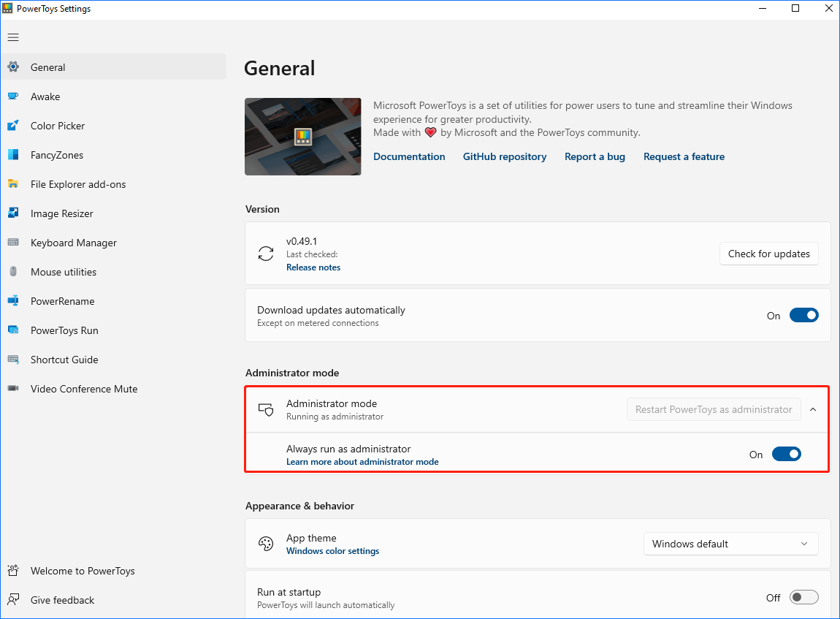Select the Keyboard Manager icon
This screenshot has height=619, width=840.
pos(14,242)
